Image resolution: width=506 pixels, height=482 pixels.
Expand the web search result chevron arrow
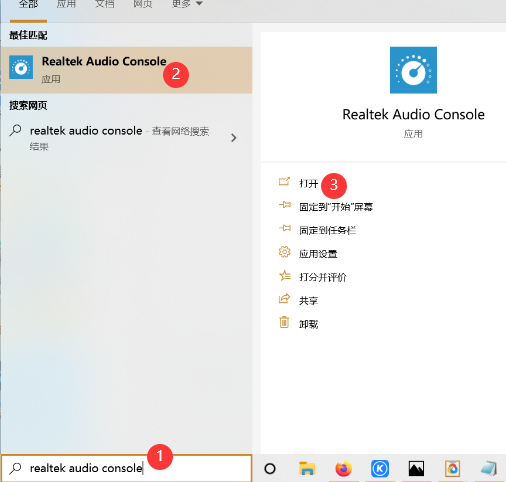234,138
